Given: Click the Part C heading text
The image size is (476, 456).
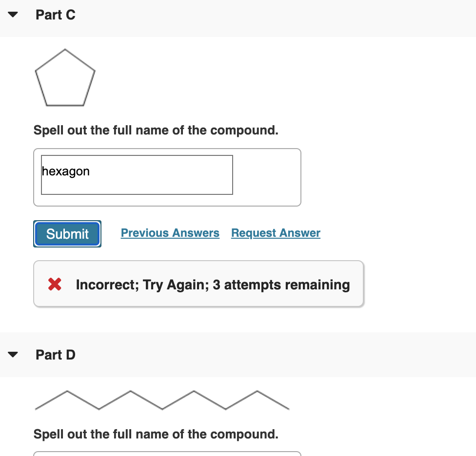Looking at the screenshot, I should pyautogui.click(x=56, y=15).
